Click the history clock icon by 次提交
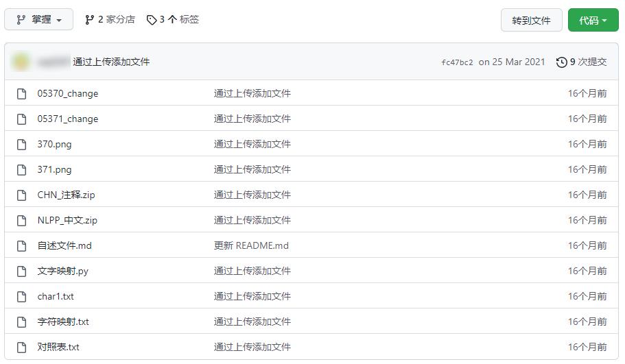This screenshot has width=625, height=364. (x=562, y=62)
